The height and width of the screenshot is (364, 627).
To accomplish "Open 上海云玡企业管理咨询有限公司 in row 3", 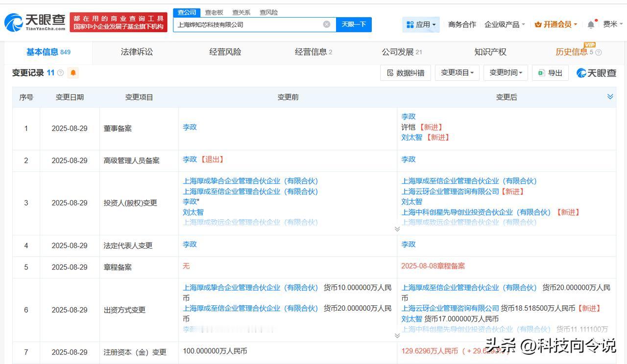I will 450,191.
